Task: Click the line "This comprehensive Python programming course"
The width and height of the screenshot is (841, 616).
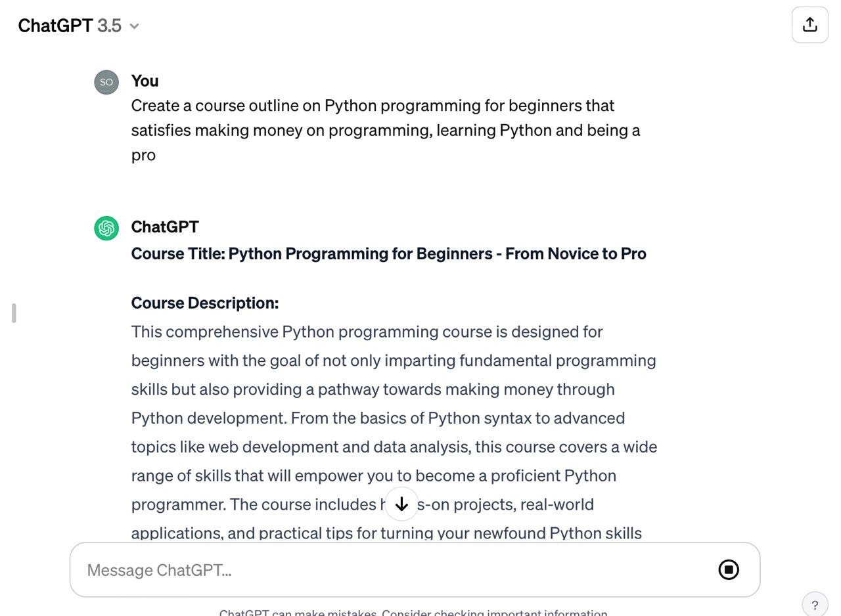Action: tap(367, 332)
